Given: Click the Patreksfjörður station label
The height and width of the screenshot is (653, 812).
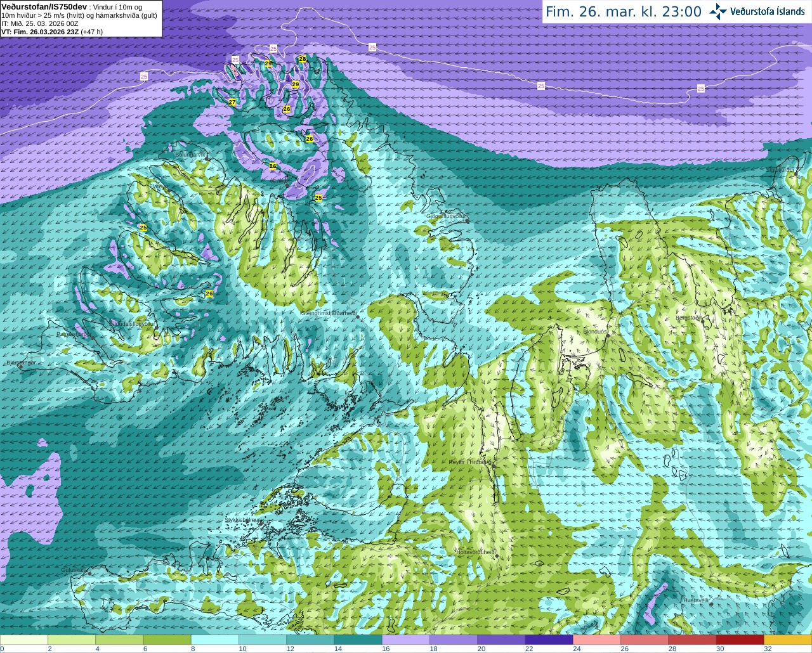Looking at the screenshot, I should tap(73, 333).
